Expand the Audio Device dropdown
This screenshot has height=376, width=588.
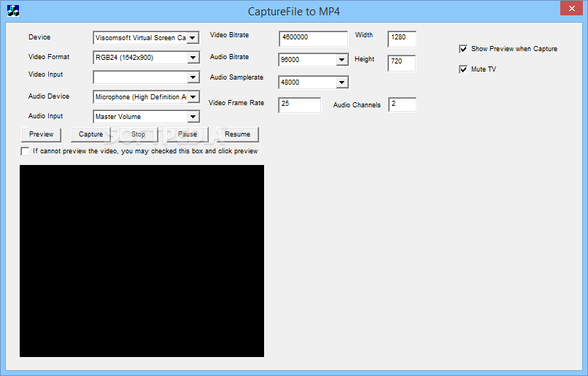click(x=193, y=97)
